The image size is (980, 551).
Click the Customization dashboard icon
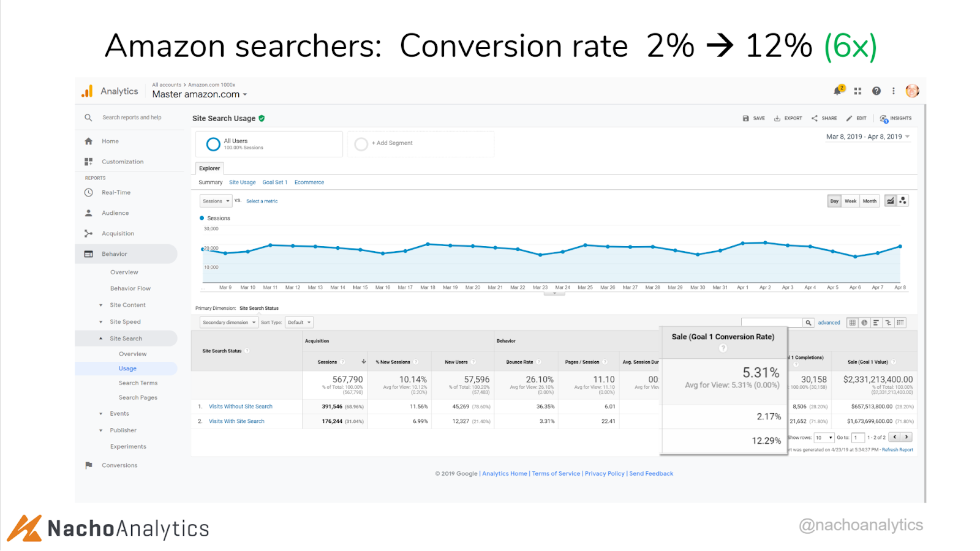[x=88, y=162]
